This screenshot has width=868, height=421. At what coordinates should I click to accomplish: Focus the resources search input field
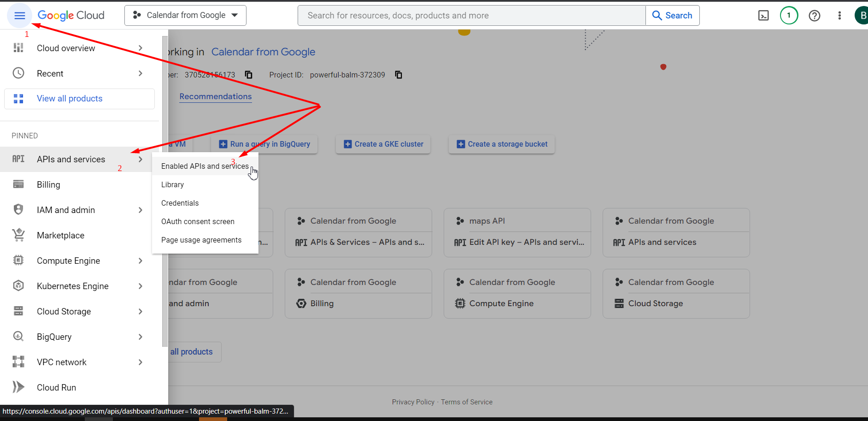(472, 16)
